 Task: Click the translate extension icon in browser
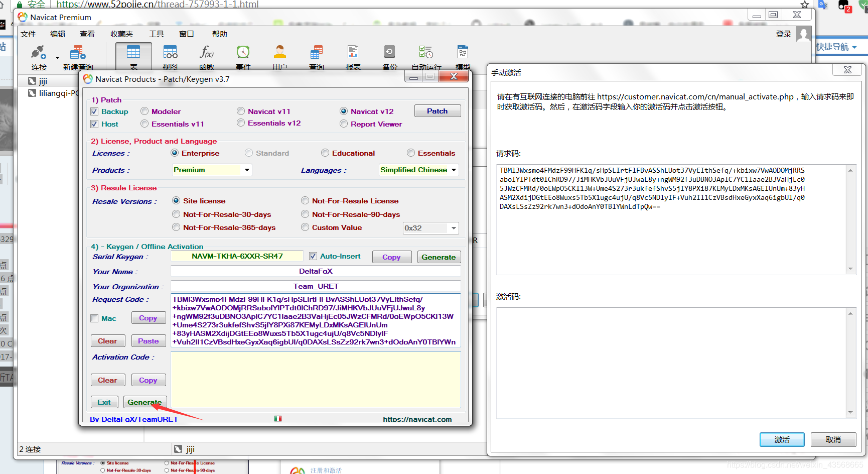tap(823, 5)
